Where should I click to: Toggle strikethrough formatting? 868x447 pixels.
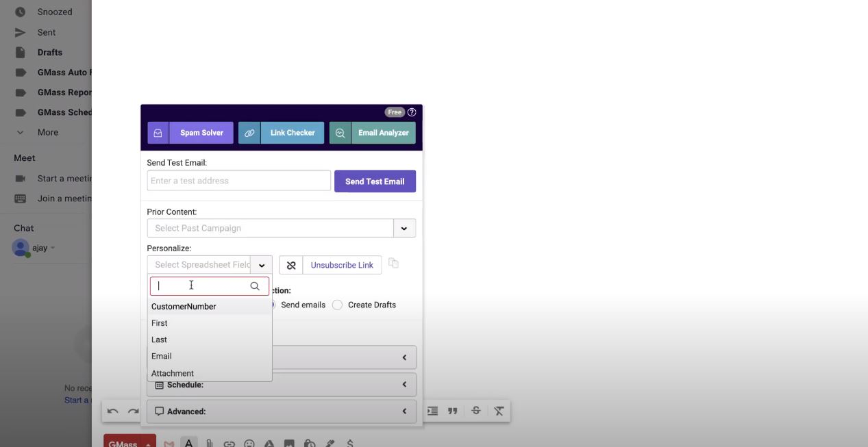[475, 411]
